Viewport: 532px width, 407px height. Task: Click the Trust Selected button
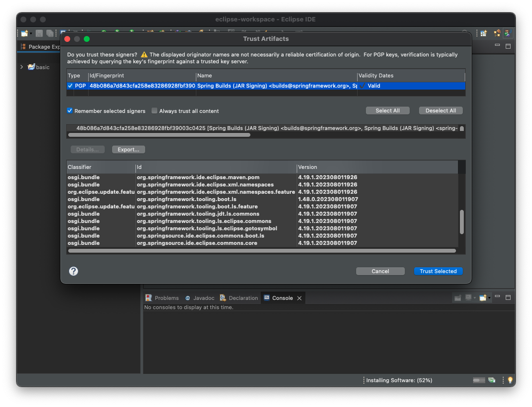click(438, 271)
